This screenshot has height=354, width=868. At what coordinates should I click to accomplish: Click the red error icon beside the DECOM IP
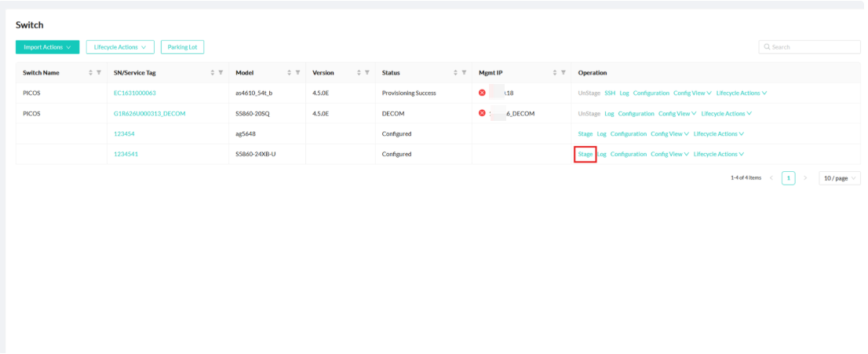[x=482, y=113]
